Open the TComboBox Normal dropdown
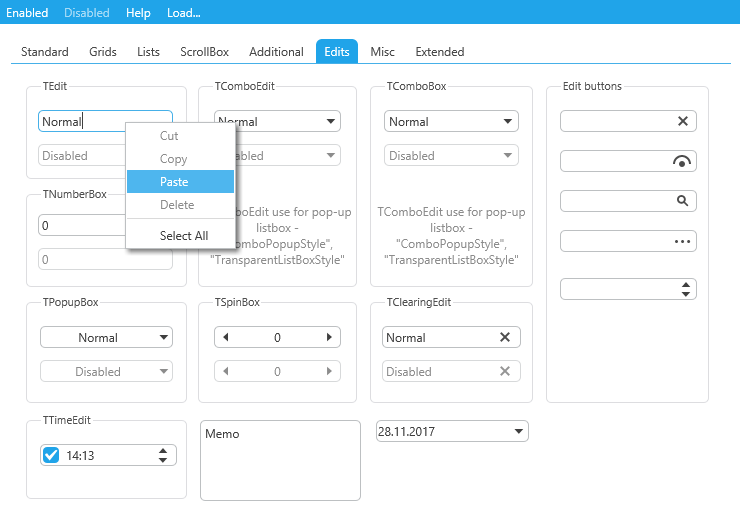The image size is (740, 509). tap(451, 121)
